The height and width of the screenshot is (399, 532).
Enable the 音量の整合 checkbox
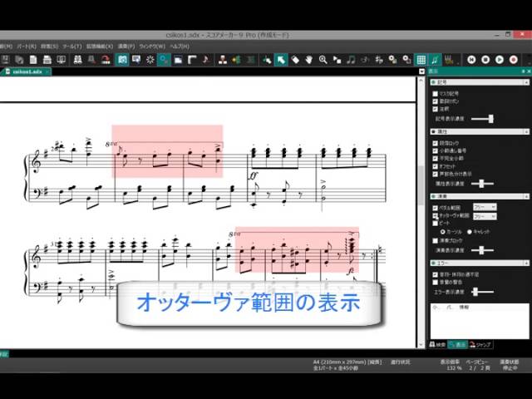[x=435, y=282]
